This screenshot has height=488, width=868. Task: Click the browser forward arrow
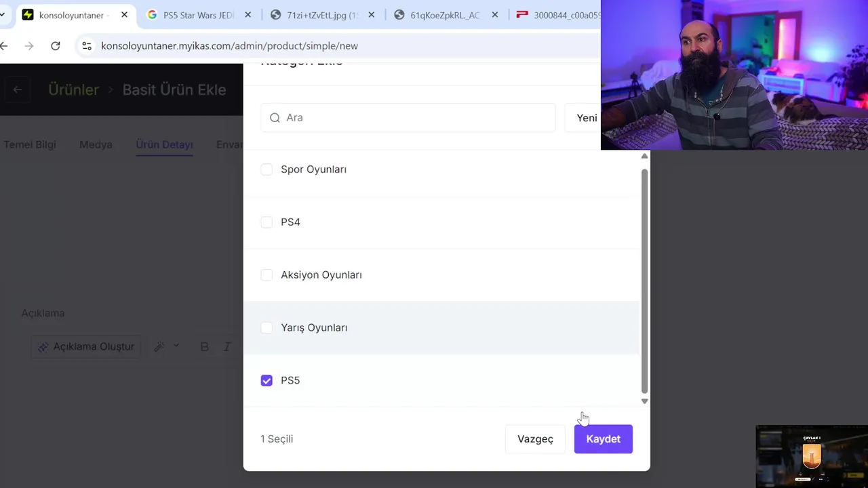pyautogui.click(x=29, y=45)
